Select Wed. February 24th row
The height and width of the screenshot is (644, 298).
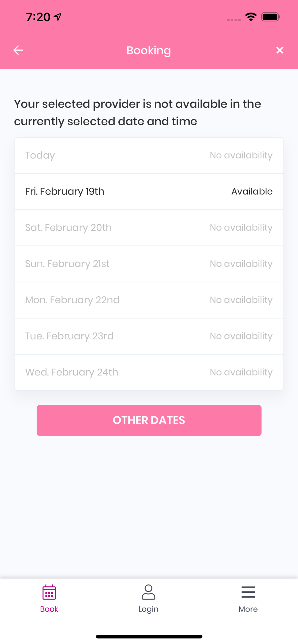pyautogui.click(x=149, y=372)
